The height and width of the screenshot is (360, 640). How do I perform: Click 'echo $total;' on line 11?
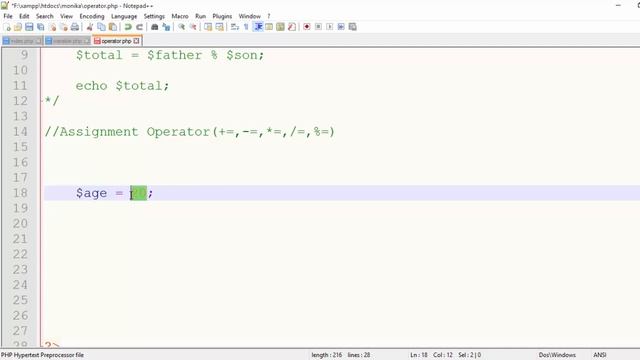(122, 86)
